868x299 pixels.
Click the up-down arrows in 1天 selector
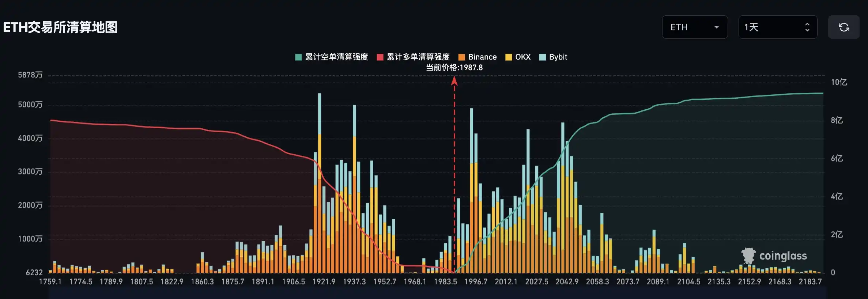pos(807,27)
